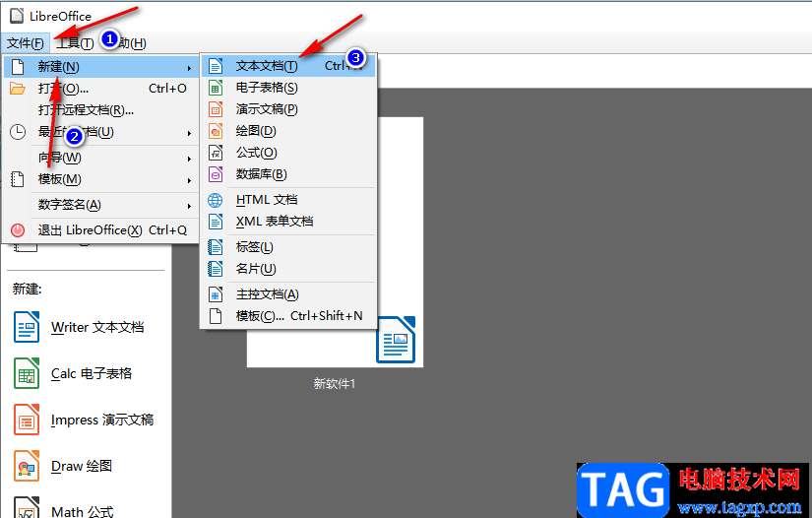This screenshot has height=518, width=812.
Task: Create a new 文本文档(T)
Action: [x=288, y=66]
